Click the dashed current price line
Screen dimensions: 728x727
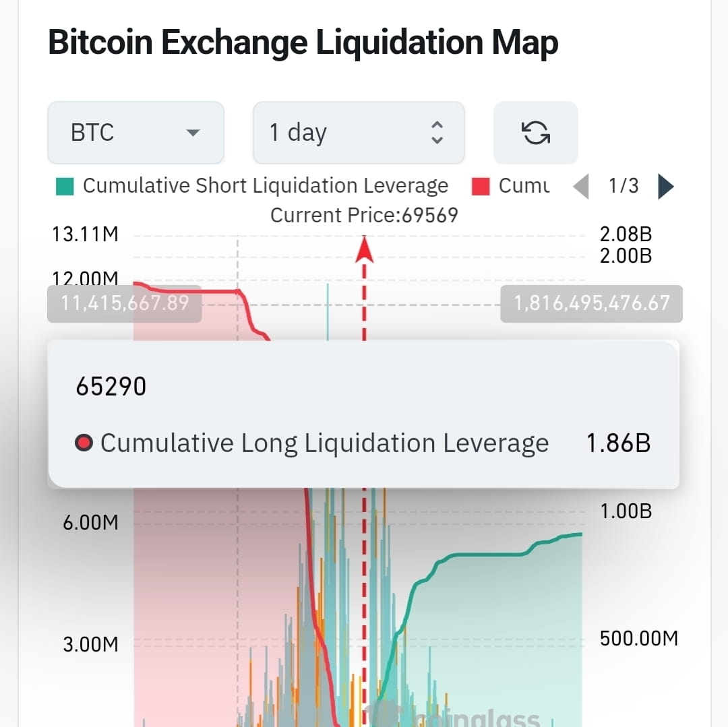(364, 606)
